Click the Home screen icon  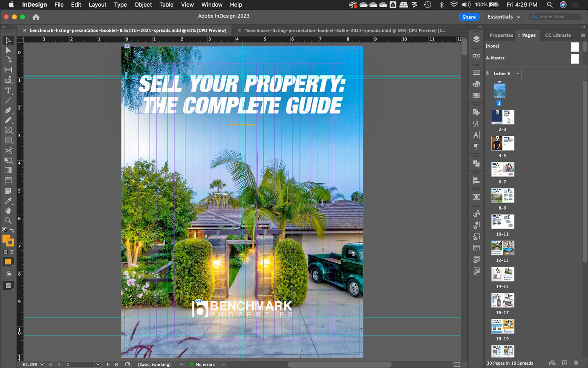click(36, 17)
